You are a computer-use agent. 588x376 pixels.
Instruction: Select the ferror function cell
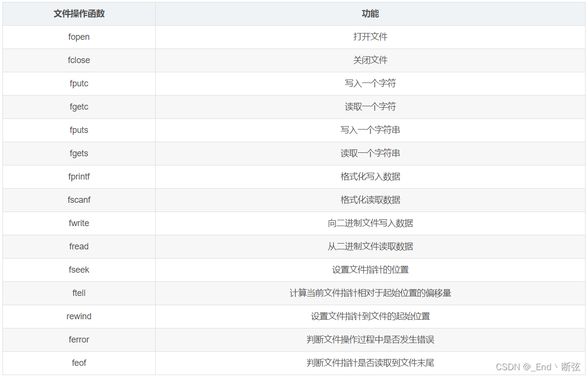[79, 340]
